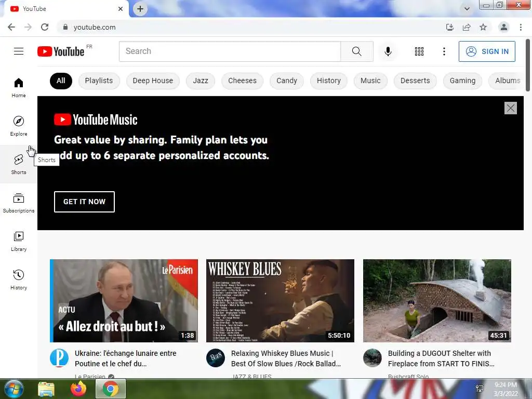
Task: Click network tray icon
Action: coord(480,389)
